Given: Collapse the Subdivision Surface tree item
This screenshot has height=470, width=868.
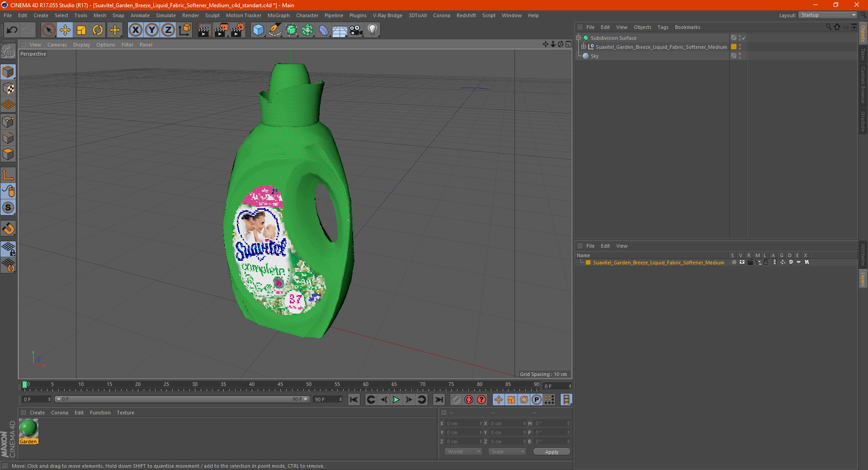Looking at the screenshot, I should pos(579,38).
